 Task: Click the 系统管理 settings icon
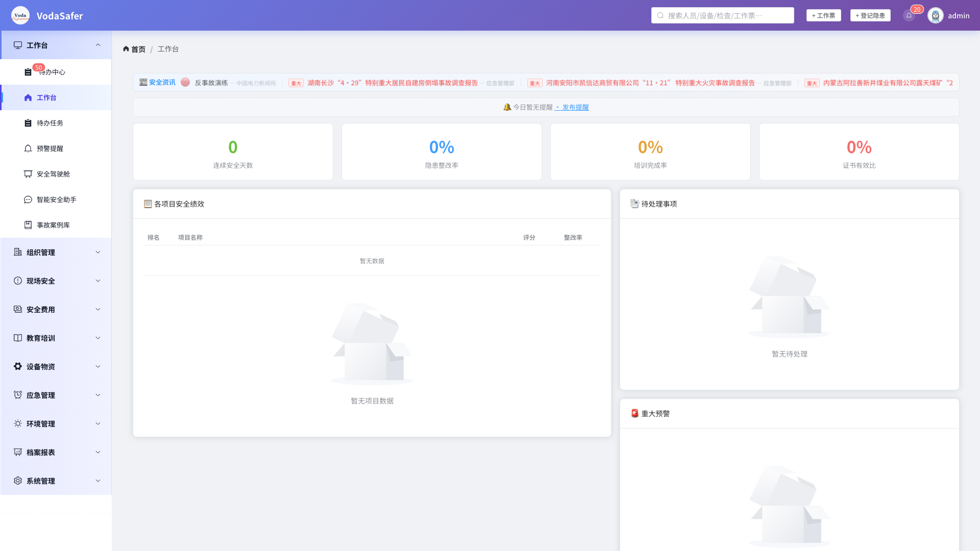pyautogui.click(x=18, y=481)
